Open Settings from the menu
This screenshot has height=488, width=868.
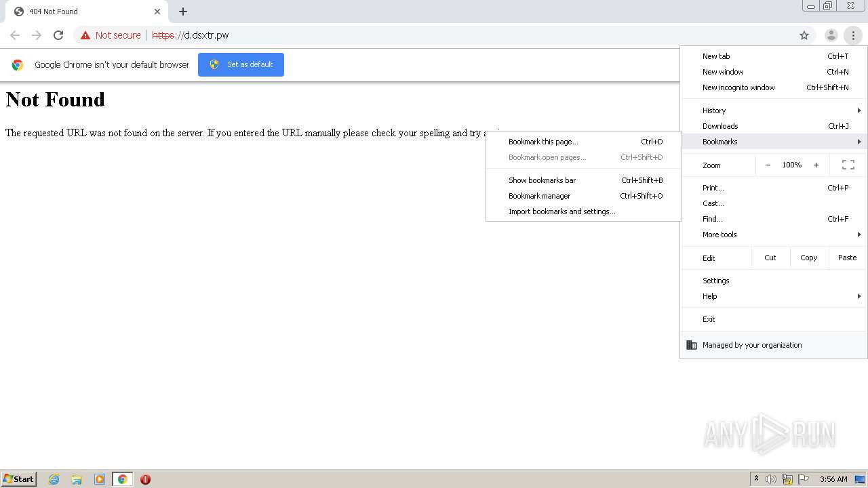(774, 281)
